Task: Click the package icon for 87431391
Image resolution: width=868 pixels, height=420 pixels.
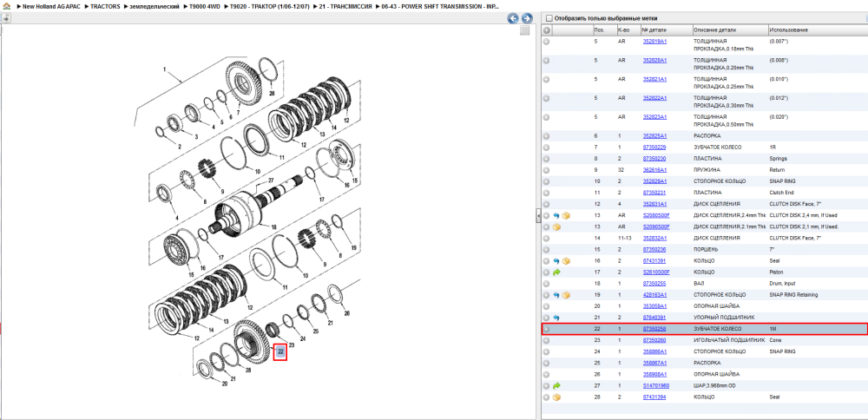Action: click(566, 260)
